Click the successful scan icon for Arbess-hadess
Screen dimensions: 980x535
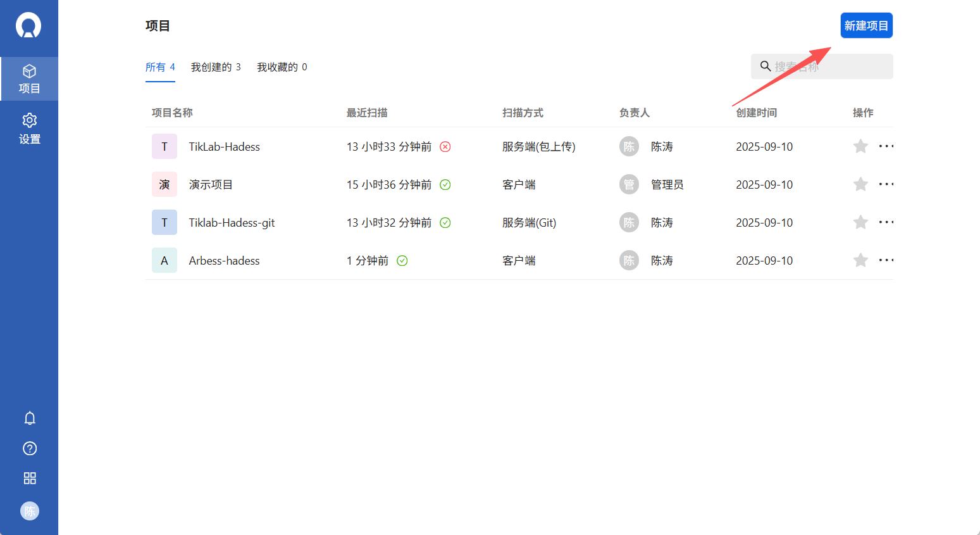[x=402, y=261]
